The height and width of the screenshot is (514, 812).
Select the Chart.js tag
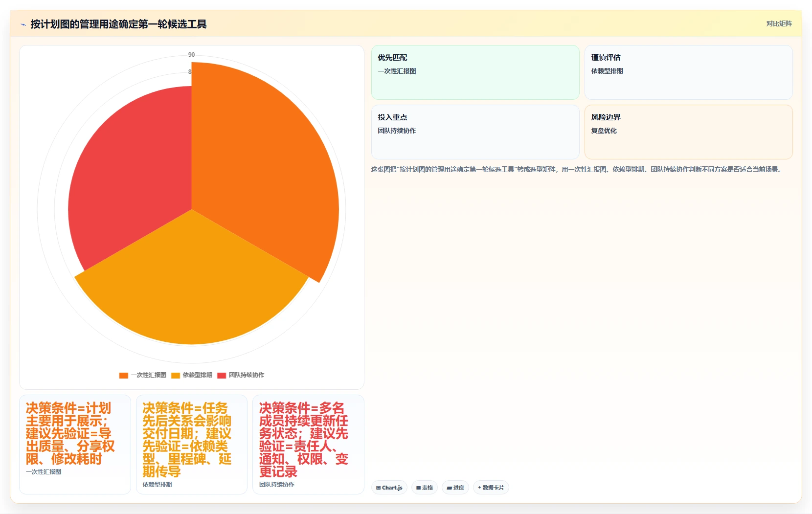coord(389,488)
